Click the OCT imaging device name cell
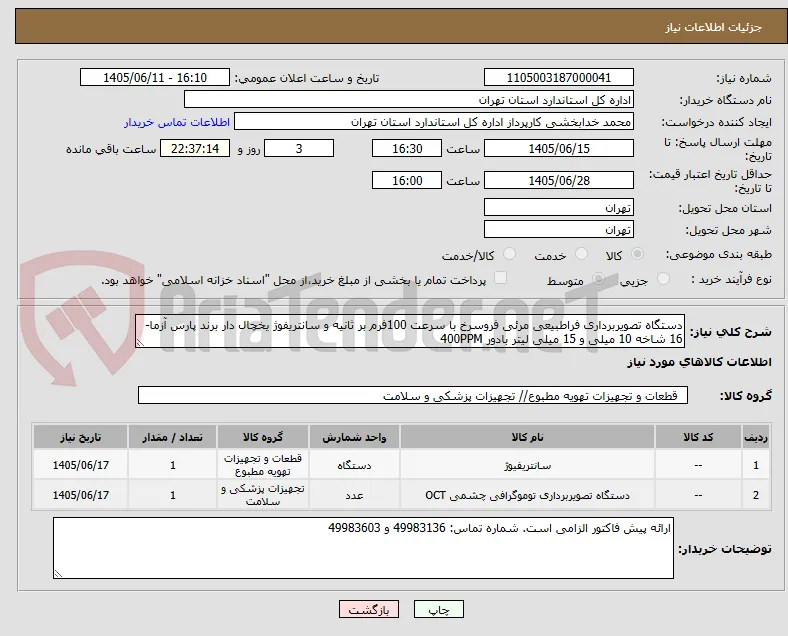The height and width of the screenshot is (636, 788). point(527,495)
